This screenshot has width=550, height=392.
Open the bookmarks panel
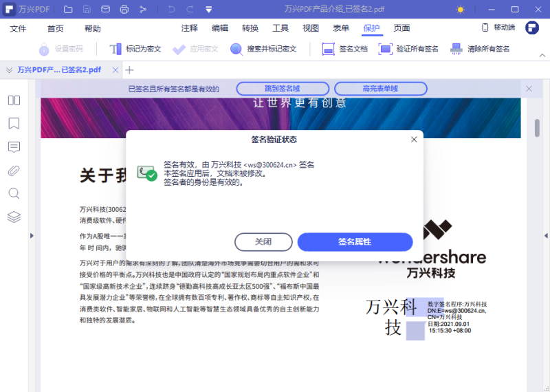tap(14, 123)
